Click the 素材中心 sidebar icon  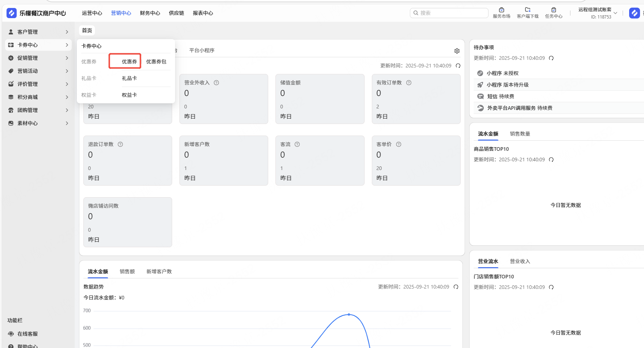point(11,123)
